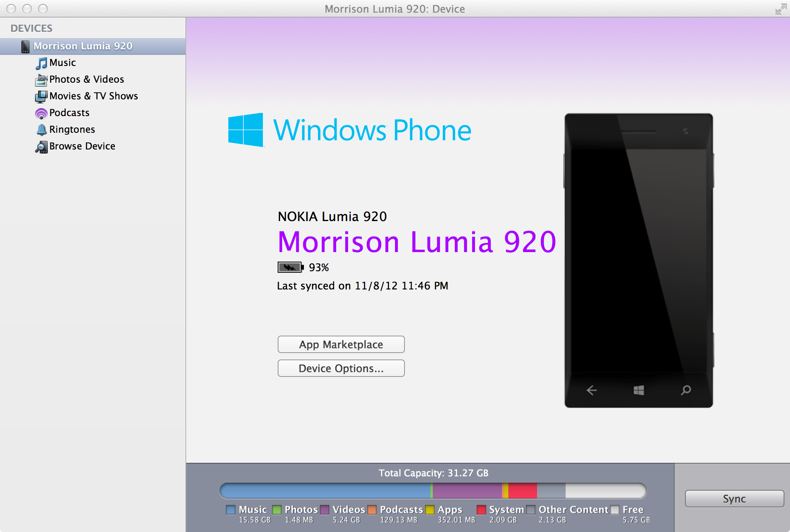Click the Ringtones bell icon
Viewport: 790px width, 532px height.
coord(41,130)
